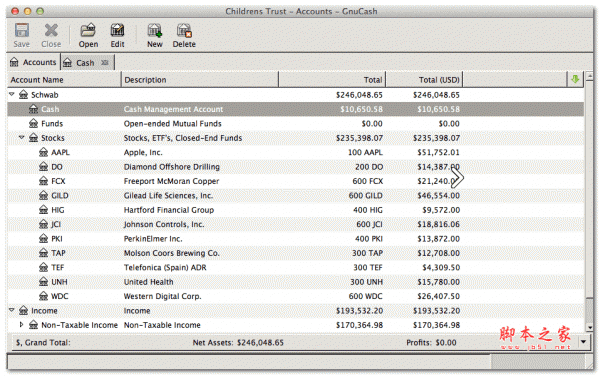Switch to the Accounts tab
This screenshot has width=600, height=376.
tap(33, 62)
